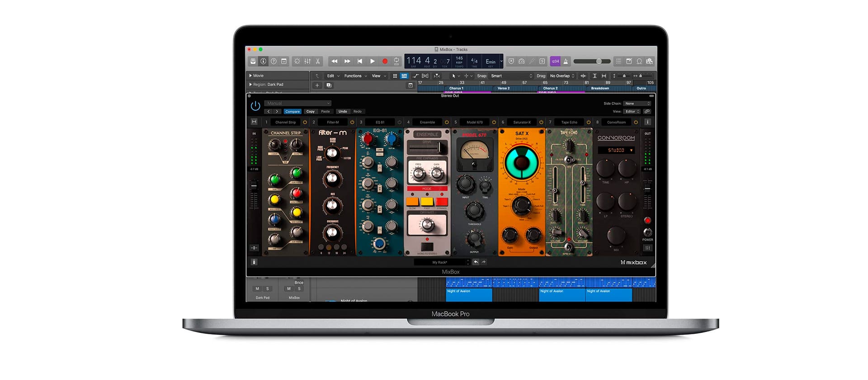Open Side Chain None dropdown
Viewport: 868px width, 380px height.
click(637, 104)
